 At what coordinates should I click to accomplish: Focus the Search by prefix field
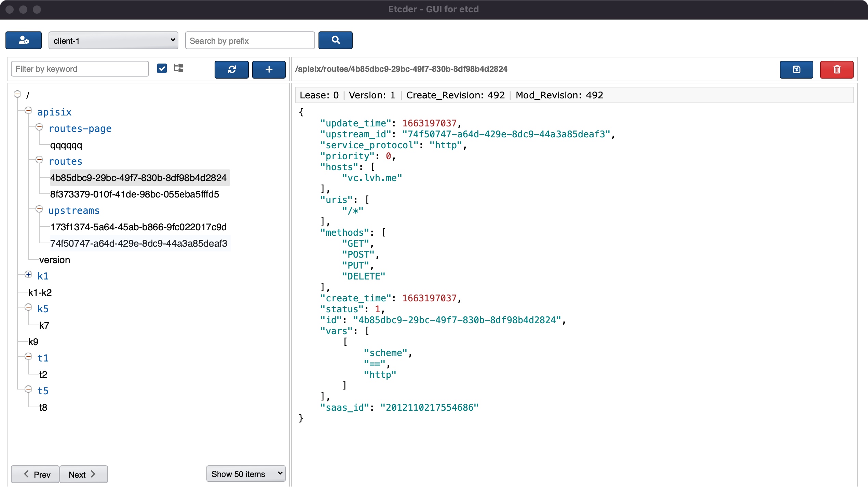coord(249,41)
